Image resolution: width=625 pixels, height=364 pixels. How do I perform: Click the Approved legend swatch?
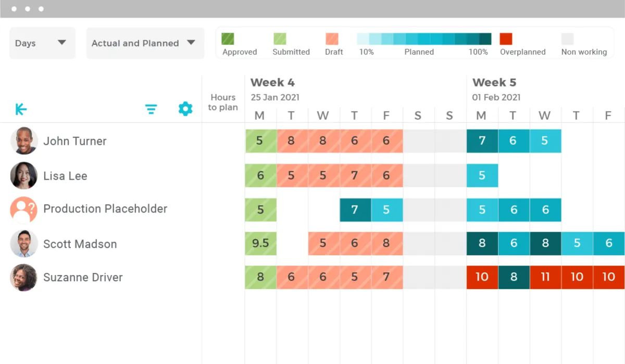tap(228, 39)
